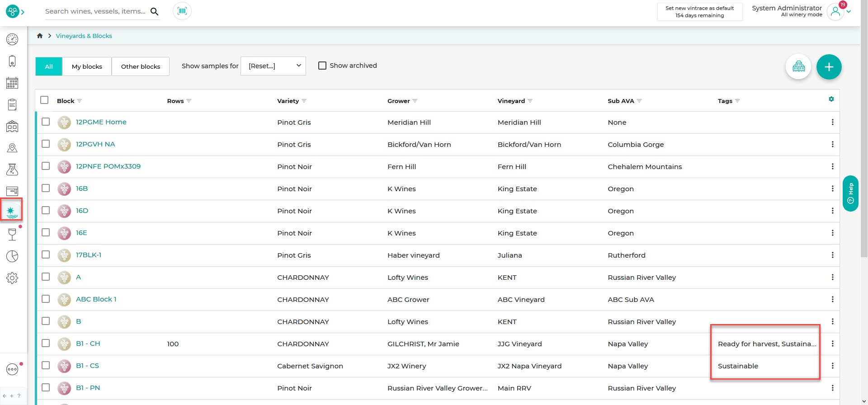The width and height of the screenshot is (868, 405).
Task: Toggle the select-all checkbox in table header
Action: [x=44, y=100]
